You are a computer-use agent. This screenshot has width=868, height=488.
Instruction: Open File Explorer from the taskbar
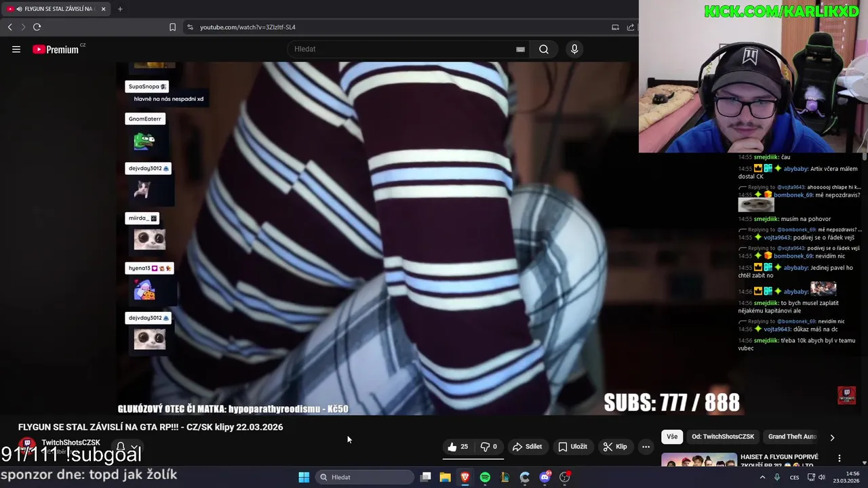[x=446, y=477]
